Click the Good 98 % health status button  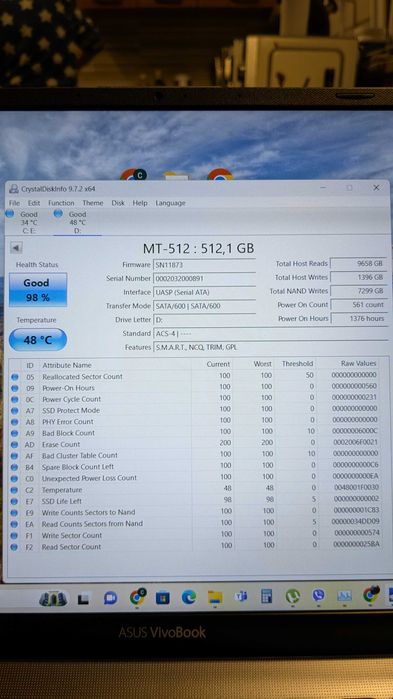coord(38,290)
